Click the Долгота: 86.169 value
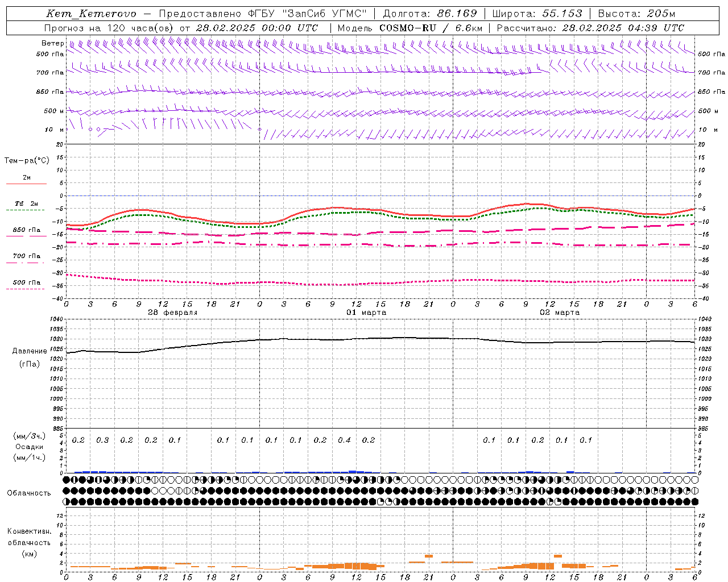This screenshot has height=582, width=728. (430, 14)
